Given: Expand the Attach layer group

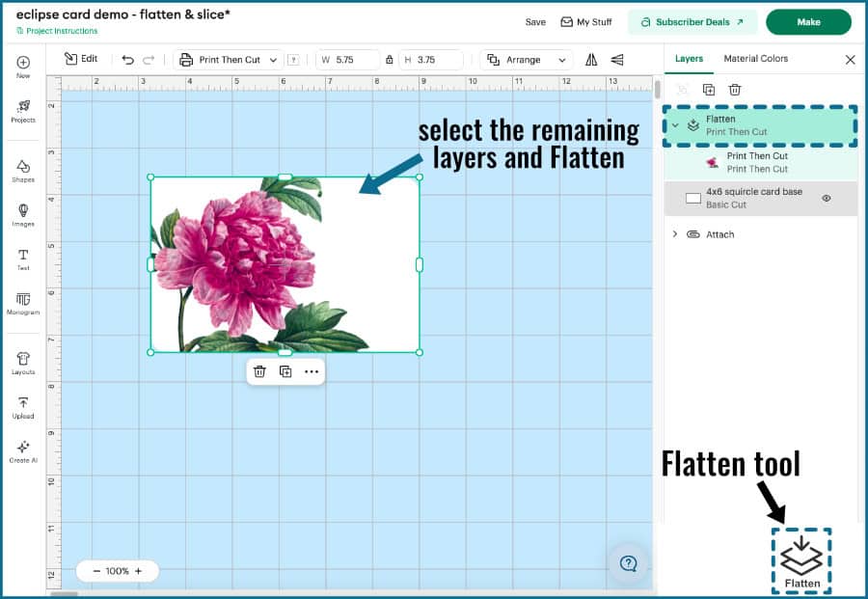Looking at the screenshot, I should [675, 234].
